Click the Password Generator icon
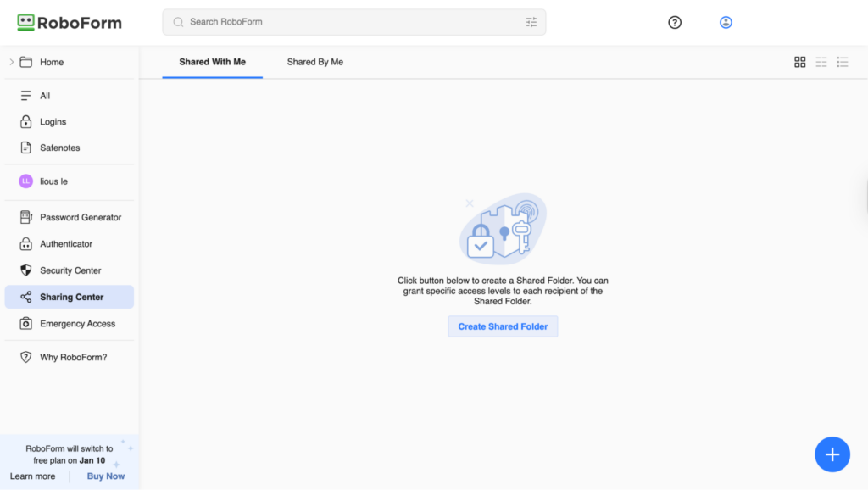The height and width of the screenshot is (490, 868). [26, 218]
